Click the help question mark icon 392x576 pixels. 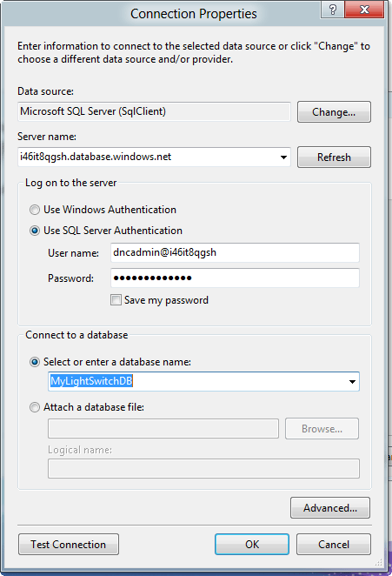(x=333, y=10)
